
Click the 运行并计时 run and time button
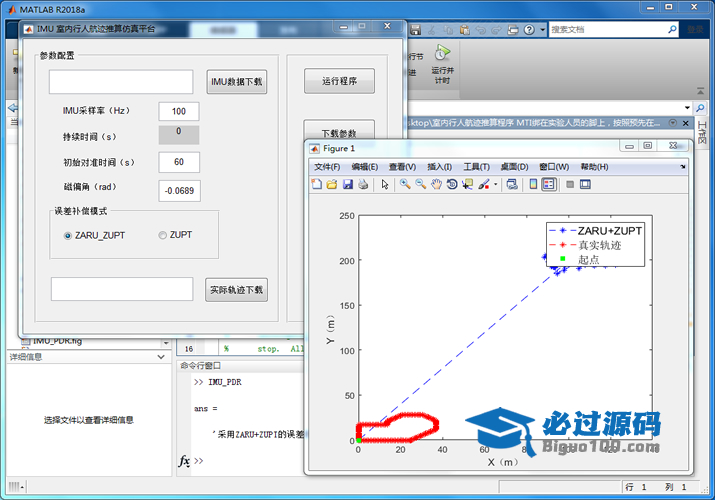442,65
